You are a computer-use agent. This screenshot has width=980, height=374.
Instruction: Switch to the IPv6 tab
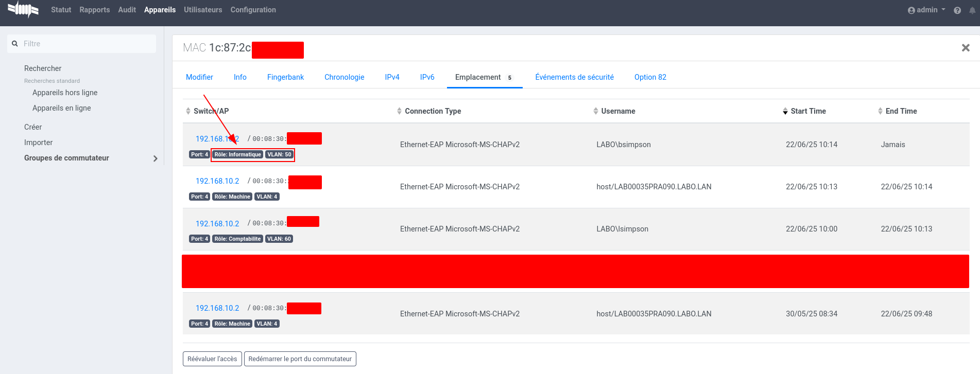[427, 77]
